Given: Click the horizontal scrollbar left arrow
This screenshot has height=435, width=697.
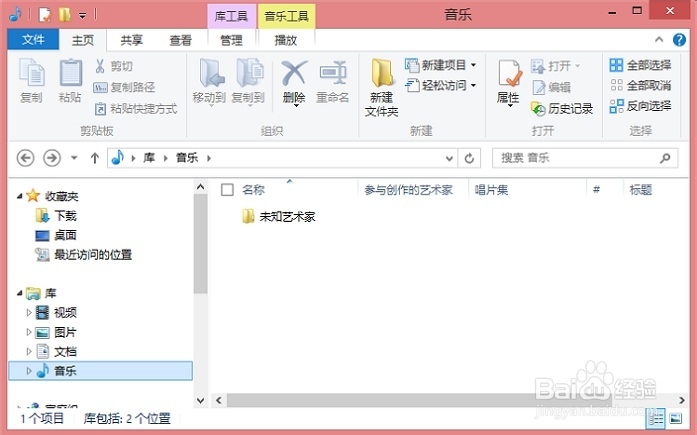Looking at the screenshot, I should (x=219, y=400).
